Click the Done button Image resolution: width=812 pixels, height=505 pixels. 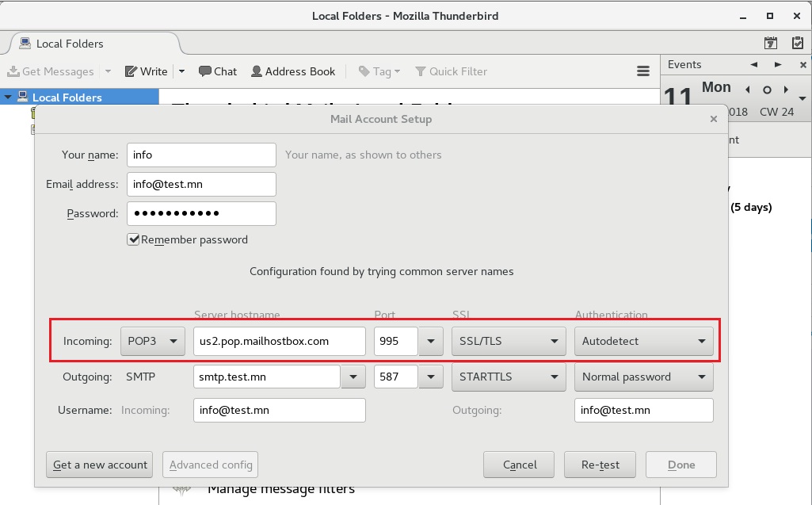(681, 465)
